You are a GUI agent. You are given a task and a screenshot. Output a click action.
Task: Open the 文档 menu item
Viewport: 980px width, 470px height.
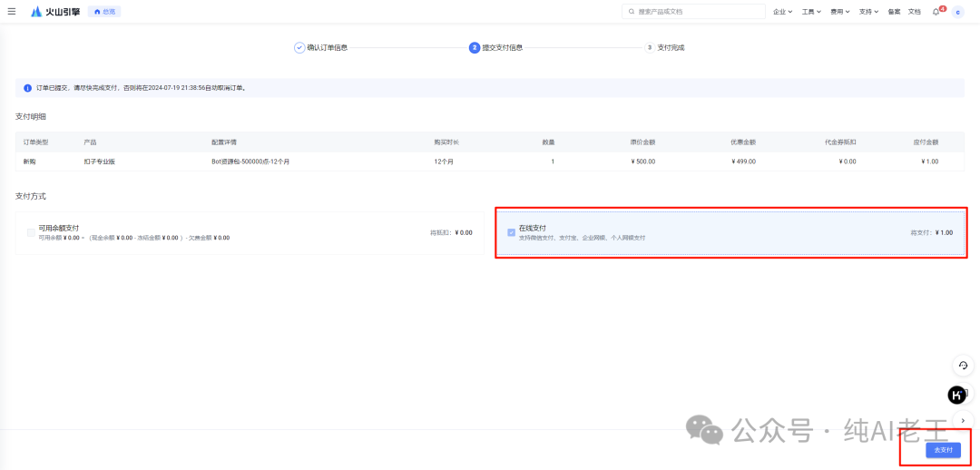[914, 12]
